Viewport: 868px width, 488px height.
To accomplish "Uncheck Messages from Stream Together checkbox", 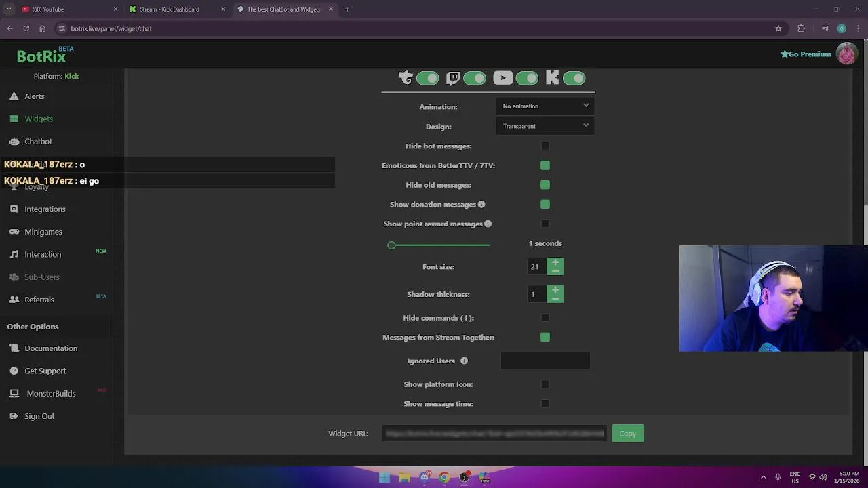I will pyautogui.click(x=545, y=338).
